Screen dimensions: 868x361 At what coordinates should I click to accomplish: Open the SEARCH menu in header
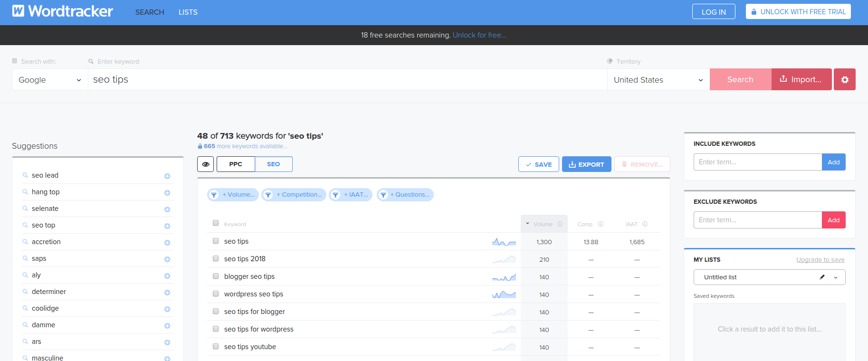coord(150,12)
